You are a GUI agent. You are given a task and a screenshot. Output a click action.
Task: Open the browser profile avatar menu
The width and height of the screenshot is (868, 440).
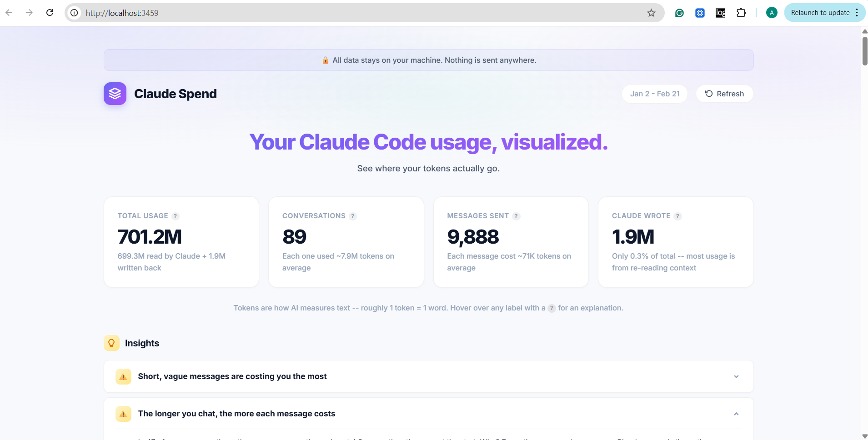coord(771,13)
